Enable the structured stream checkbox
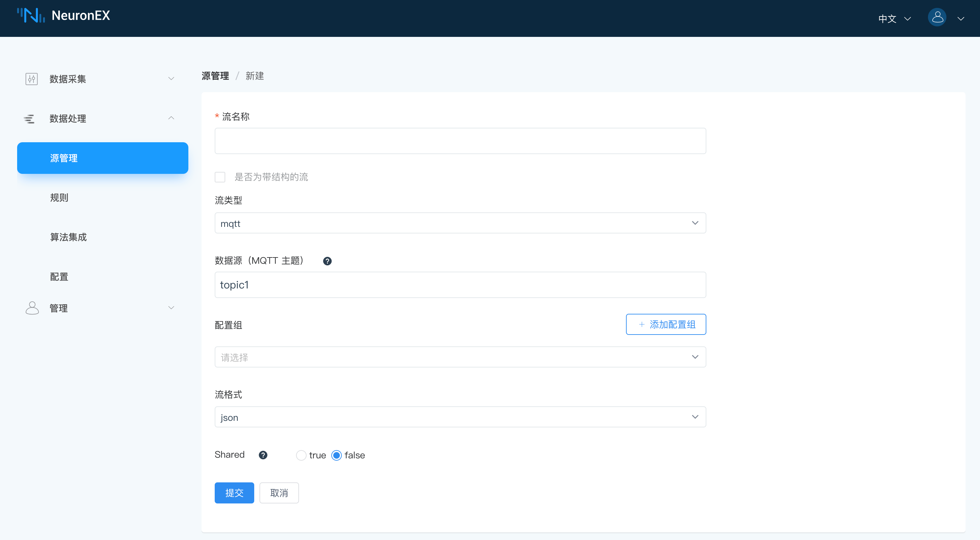This screenshot has height=540, width=980. click(x=220, y=177)
